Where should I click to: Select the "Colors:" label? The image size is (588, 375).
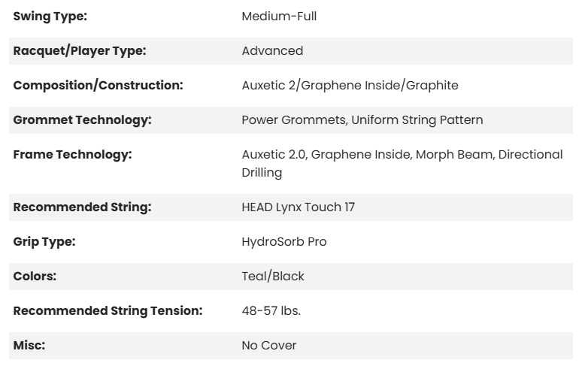coord(35,277)
